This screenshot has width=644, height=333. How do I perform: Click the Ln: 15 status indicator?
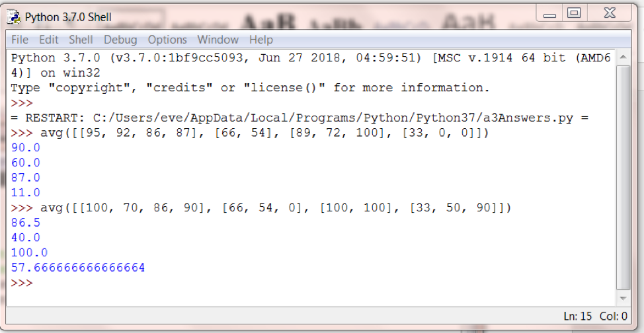[578, 316]
